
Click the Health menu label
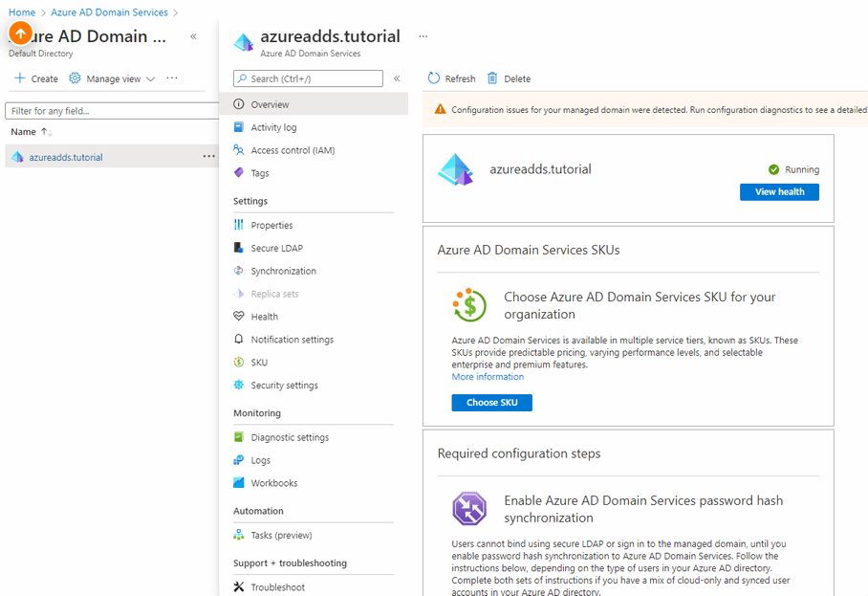point(265,317)
